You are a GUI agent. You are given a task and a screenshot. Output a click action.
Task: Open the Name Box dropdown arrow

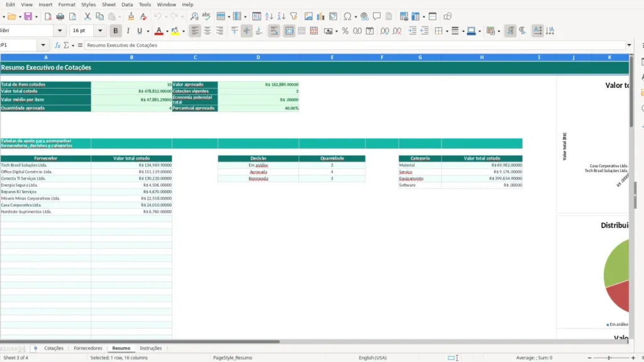click(x=43, y=45)
